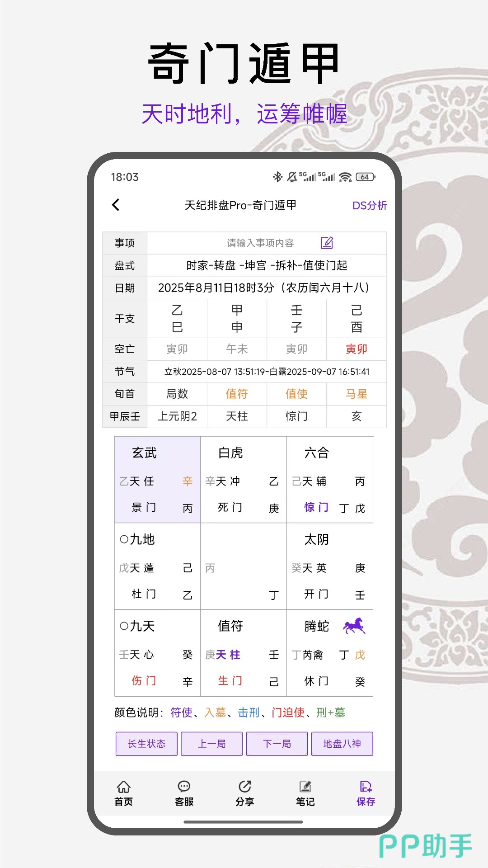Tap the 惊门 label in 六合 cell
This screenshot has width=488, height=868.
316,507
